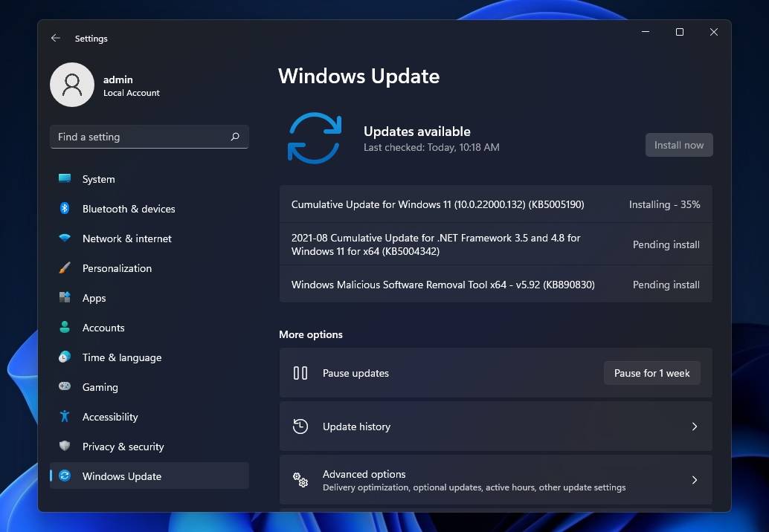This screenshot has height=532, width=769.
Task: Open Network & internet settings
Action: point(149,239)
